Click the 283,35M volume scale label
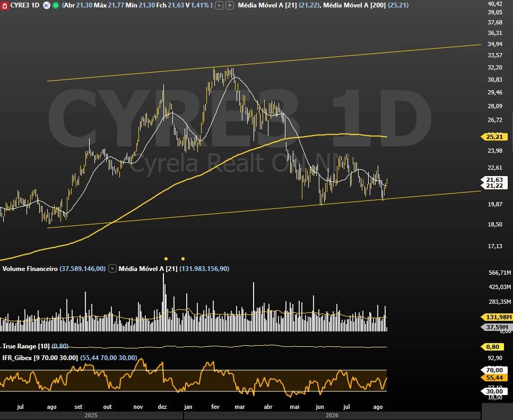513x420 pixels. 500,302
